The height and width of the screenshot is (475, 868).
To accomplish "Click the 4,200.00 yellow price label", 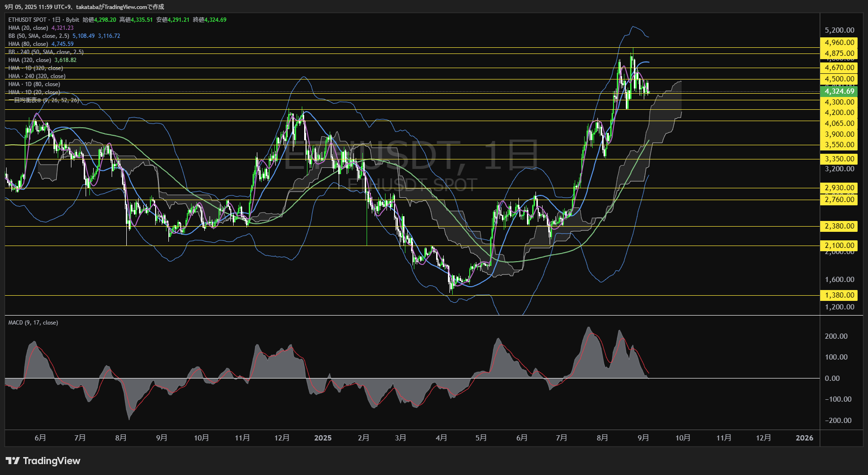I will point(840,113).
